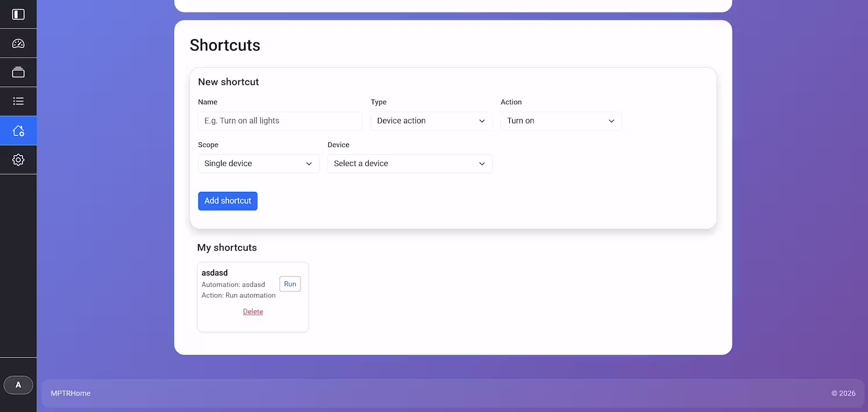Delete the asdasd shortcut
This screenshot has width=868, height=412.
click(253, 311)
